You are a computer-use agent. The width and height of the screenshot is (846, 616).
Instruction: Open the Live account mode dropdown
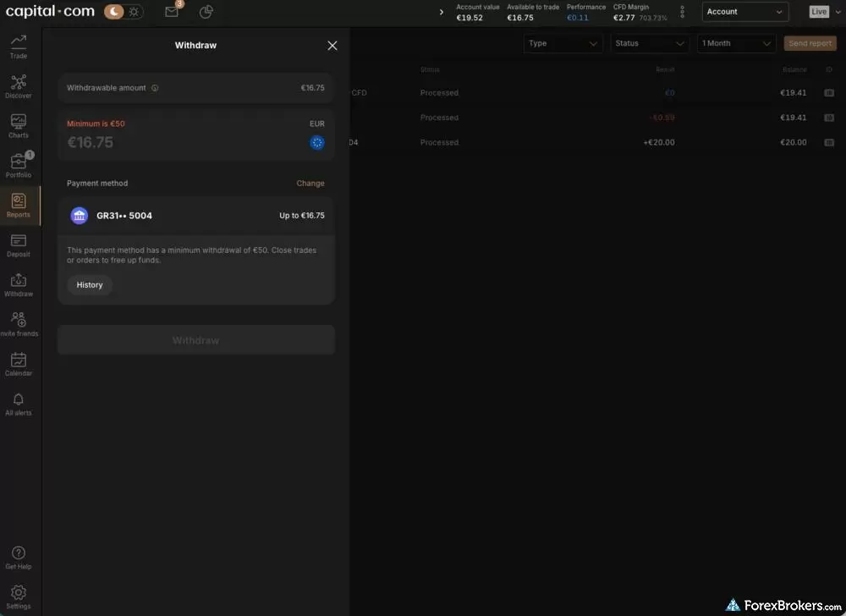pyautogui.click(x=826, y=11)
